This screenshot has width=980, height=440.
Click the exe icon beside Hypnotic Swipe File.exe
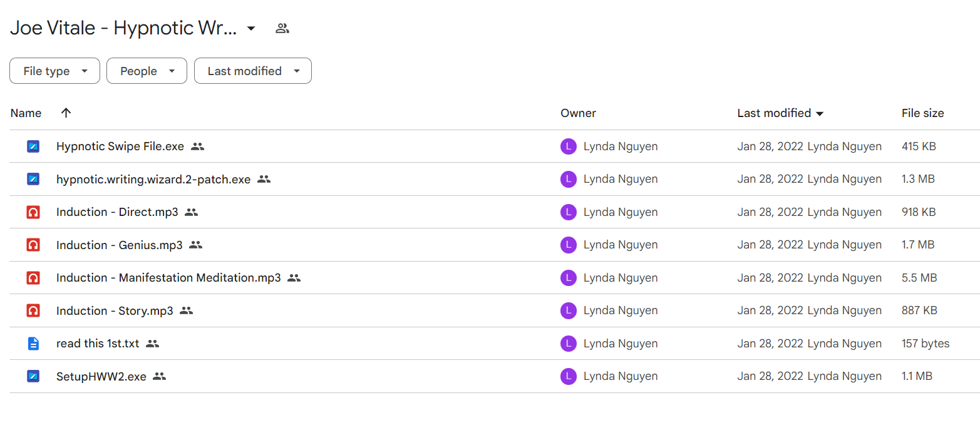click(x=33, y=146)
